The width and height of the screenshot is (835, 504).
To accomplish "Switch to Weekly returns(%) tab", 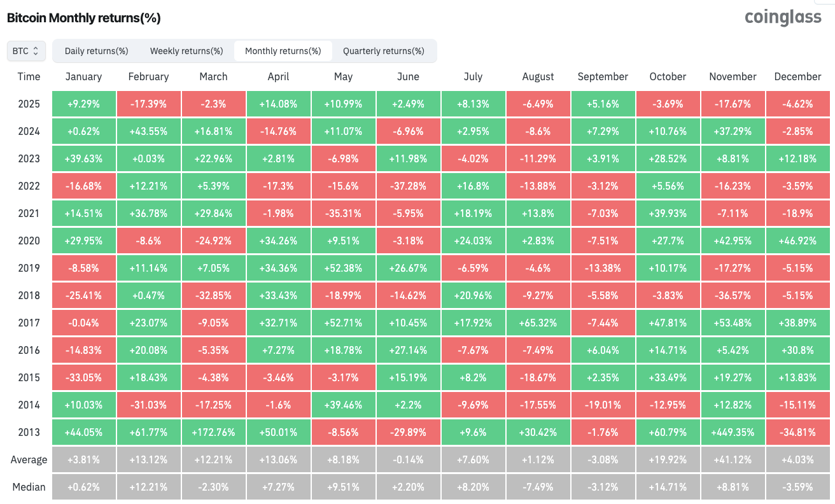I will tap(186, 51).
